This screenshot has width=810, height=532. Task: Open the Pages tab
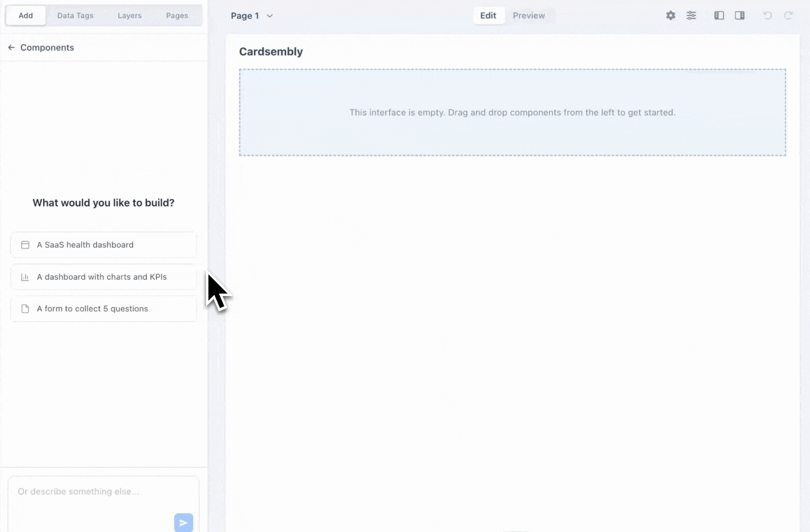[177, 15]
